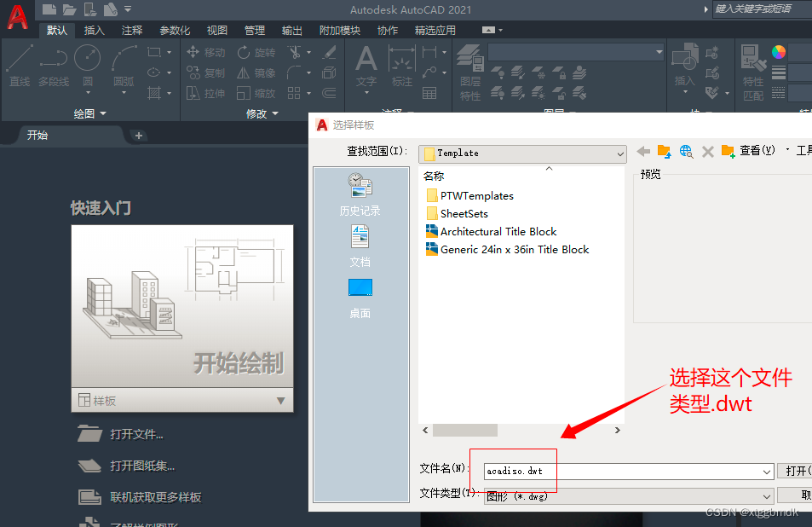Choose the Scale (缩放) tool
This screenshot has height=527, width=812.
tap(256, 93)
